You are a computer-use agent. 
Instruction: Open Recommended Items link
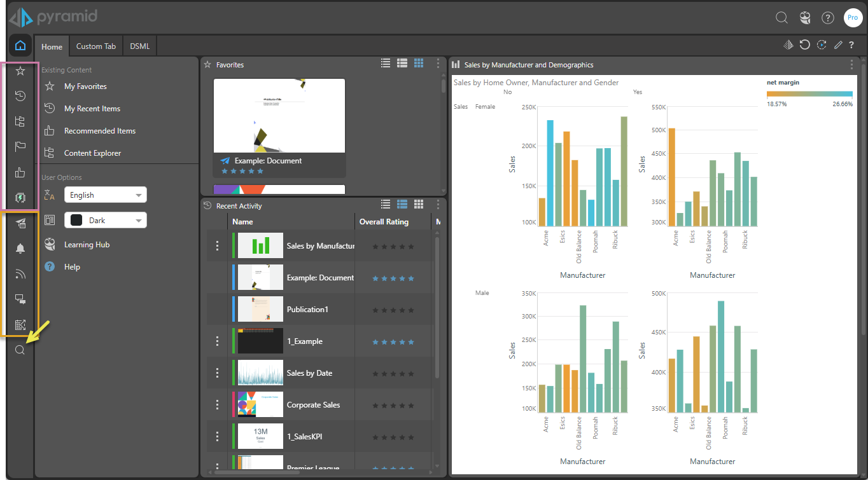click(100, 131)
